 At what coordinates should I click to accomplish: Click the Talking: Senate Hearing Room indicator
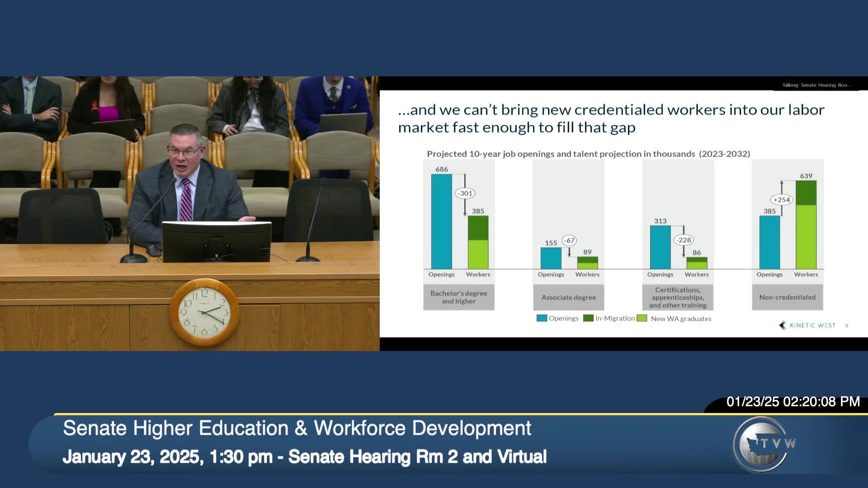(x=816, y=85)
